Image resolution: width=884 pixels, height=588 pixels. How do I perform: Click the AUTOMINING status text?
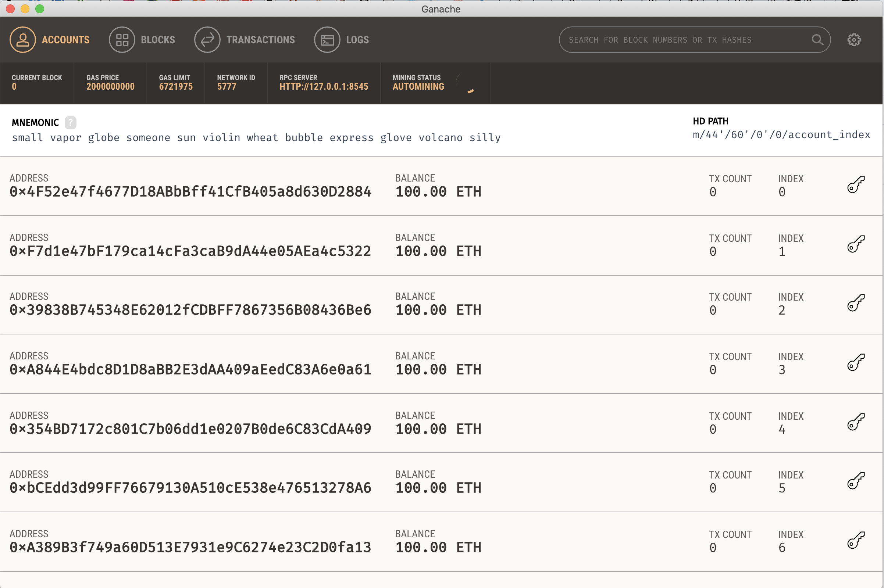418,87
